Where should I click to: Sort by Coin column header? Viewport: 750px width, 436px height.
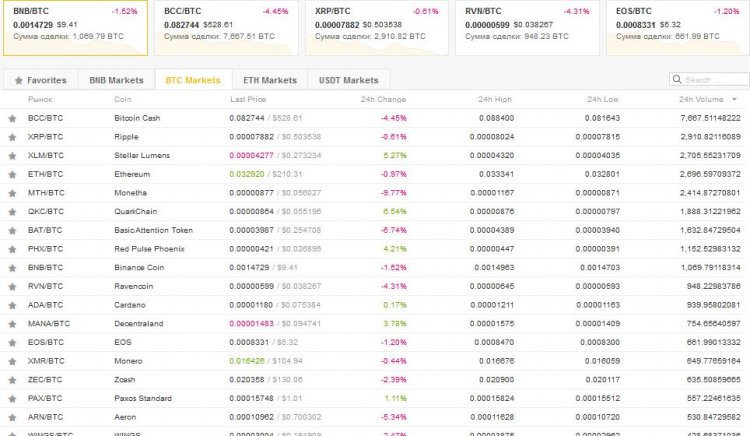coord(123,99)
